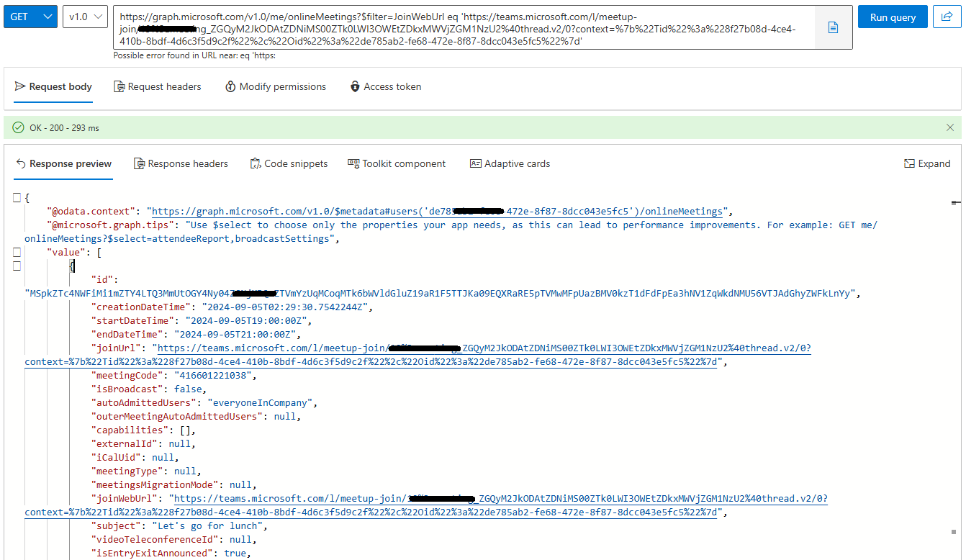Click the Request body tab icon
Screen dimensions: 966x560
pos(20,86)
